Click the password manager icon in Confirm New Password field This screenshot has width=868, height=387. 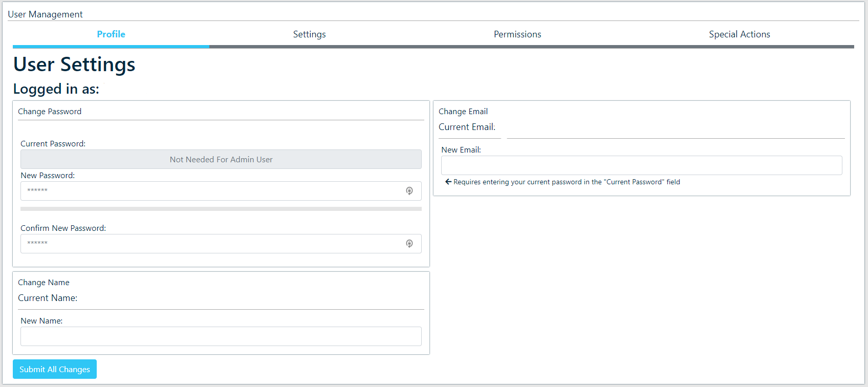click(x=409, y=244)
